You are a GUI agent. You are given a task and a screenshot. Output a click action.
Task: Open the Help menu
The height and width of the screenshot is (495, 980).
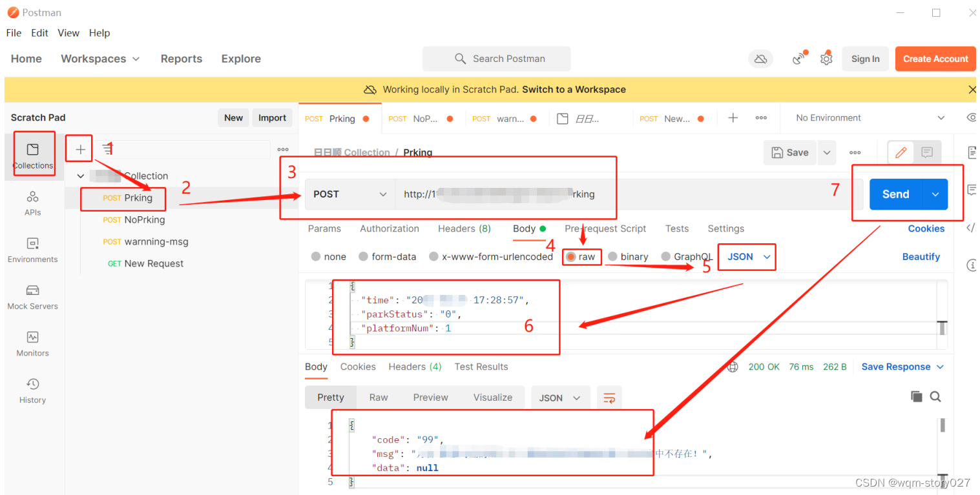point(99,33)
